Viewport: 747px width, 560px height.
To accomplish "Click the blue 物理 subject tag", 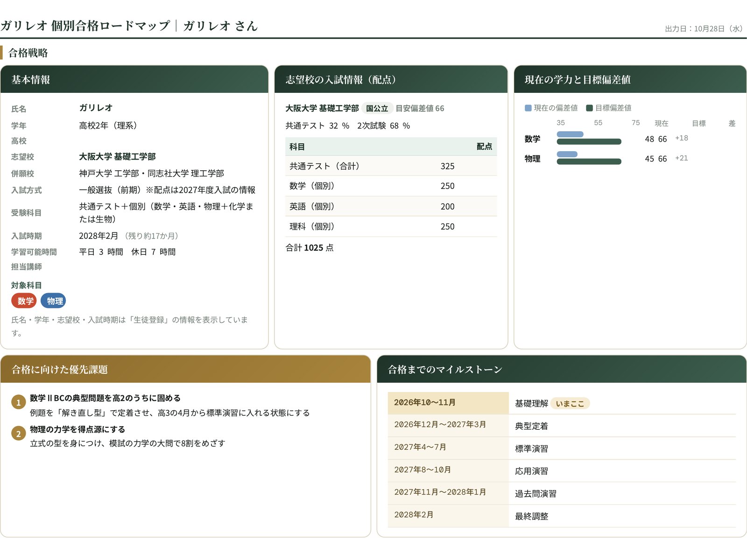I will (53, 301).
